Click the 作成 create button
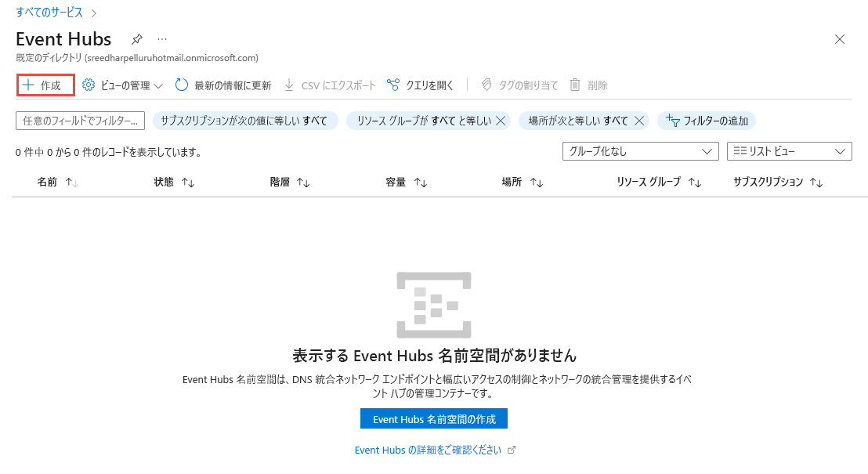The image size is (868, 474). click(45, 85)
